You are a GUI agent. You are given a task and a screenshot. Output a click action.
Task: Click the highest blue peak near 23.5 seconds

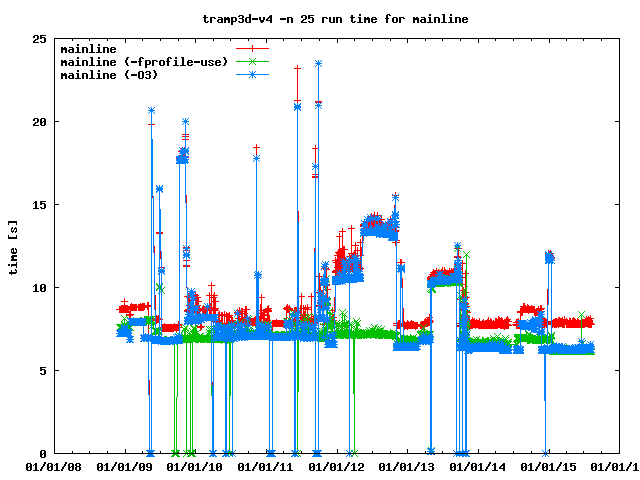pos(318,63)
